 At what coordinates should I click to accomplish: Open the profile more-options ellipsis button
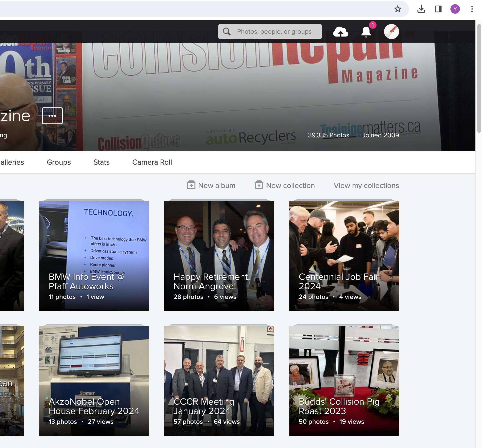tap(52, 116)
